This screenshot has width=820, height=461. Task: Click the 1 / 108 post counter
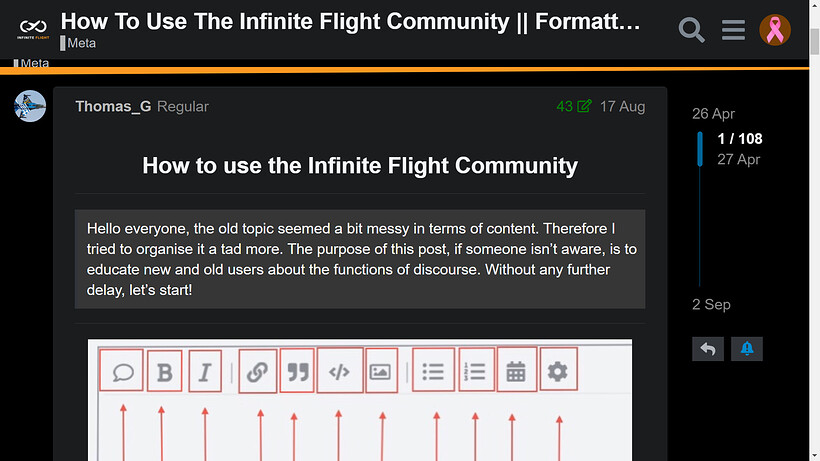[x=739, y=139]
